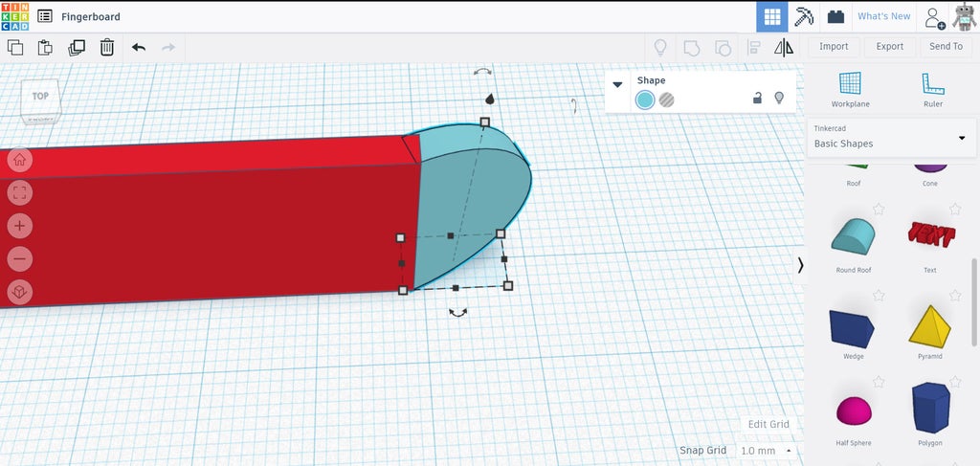Select the Ruler tool
The width and height of the screenshot is (980, 466).
932,89
